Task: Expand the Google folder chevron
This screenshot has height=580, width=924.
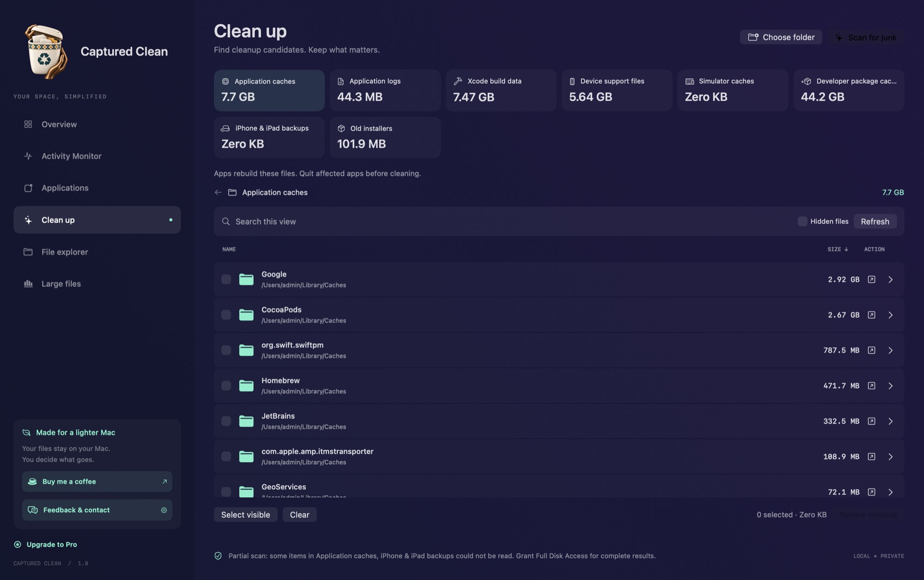Action: (x=890, y=280)
